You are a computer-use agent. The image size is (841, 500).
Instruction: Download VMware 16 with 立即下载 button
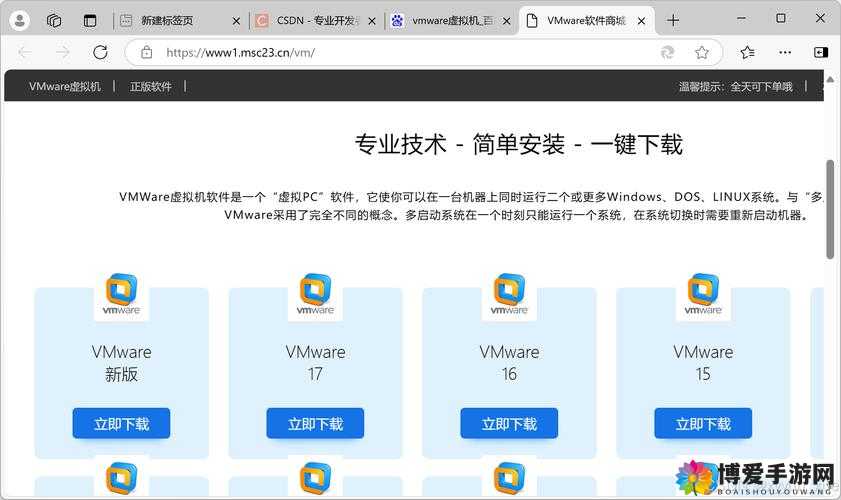click(509, 424)
